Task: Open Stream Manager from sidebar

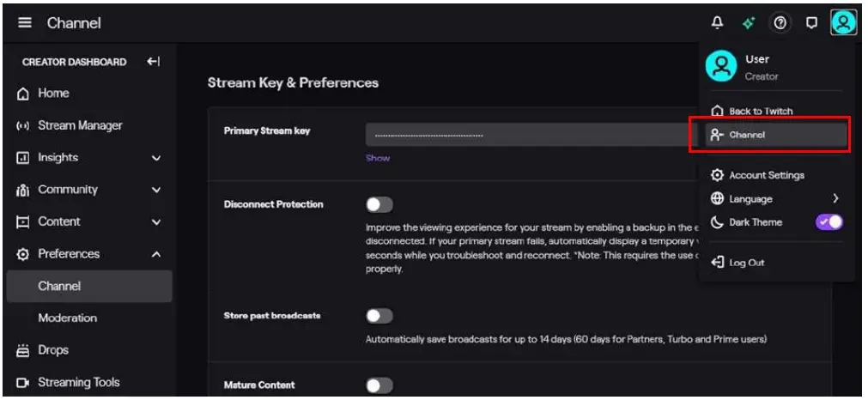Action: pyautogui.click(x=80, y=125)
